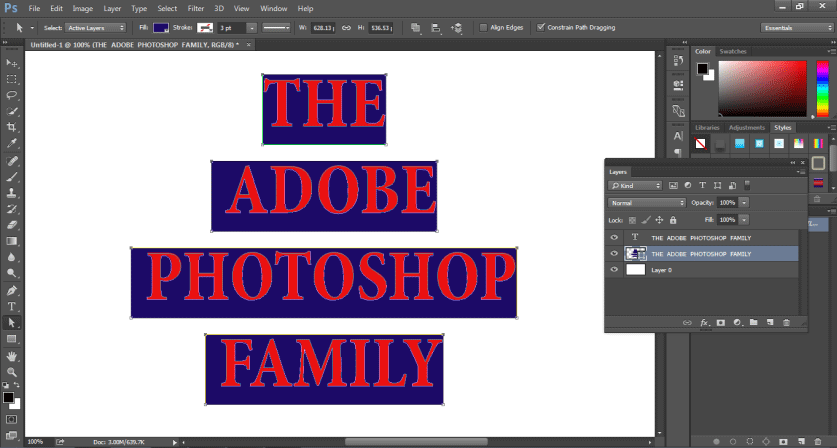This screenshot has width=837, height=448.
Task: Open stroke line style dropdown
Action: 277,28
